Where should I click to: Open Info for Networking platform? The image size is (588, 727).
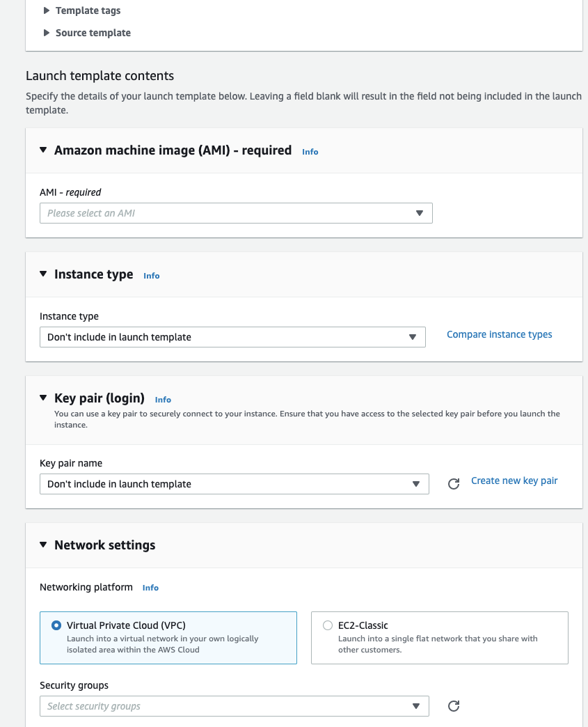[150, 588]
